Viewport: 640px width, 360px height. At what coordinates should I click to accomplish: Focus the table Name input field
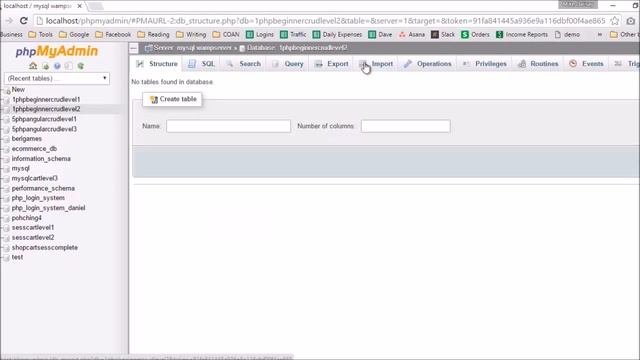click(229, 126)
